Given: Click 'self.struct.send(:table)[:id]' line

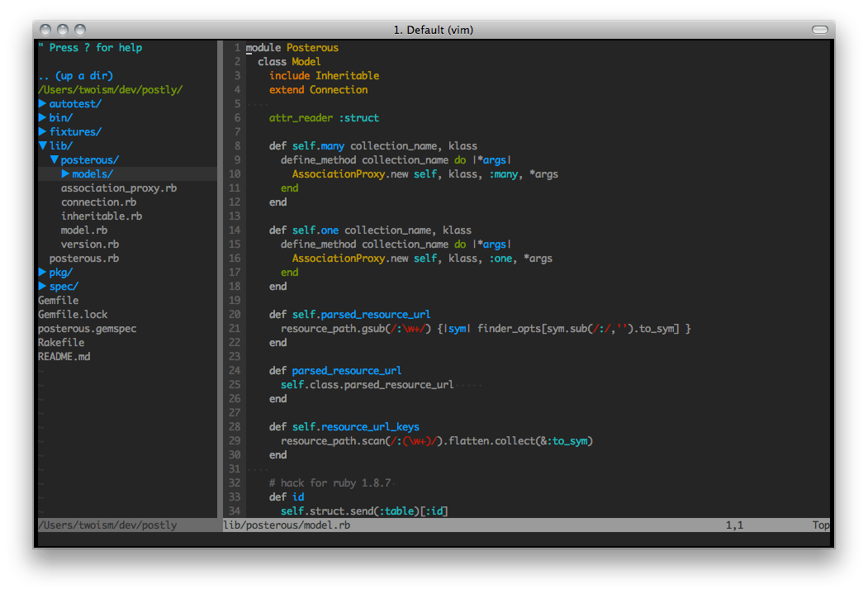Looking at the screenshot, I should coord(364,511).
